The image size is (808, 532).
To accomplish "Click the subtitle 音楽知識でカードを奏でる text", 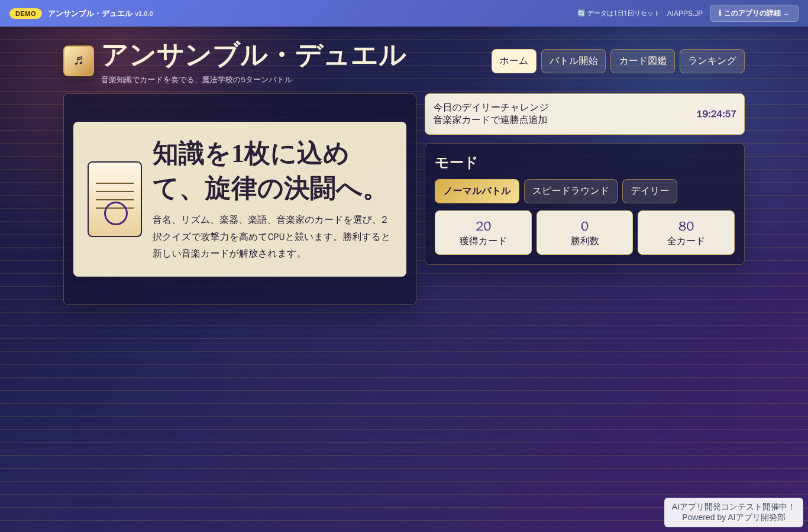I will coord(196,79).
